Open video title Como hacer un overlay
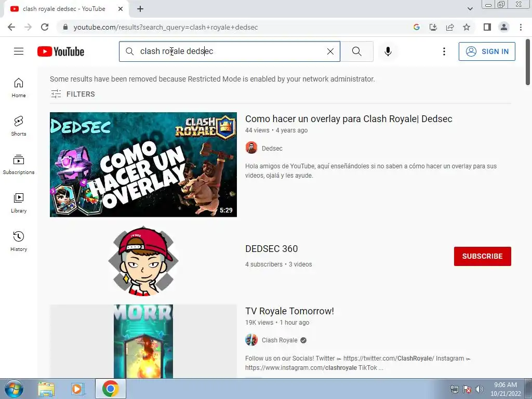 [349, 119]
